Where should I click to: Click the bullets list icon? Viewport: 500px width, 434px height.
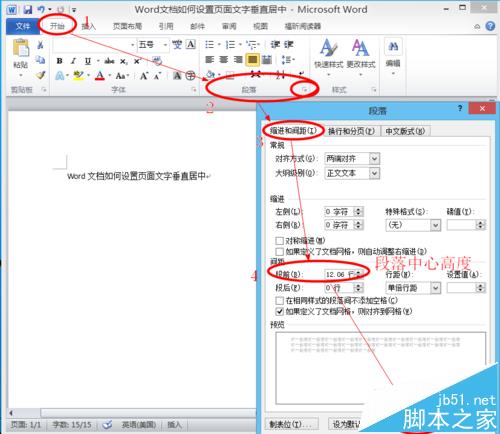[210, 44]
